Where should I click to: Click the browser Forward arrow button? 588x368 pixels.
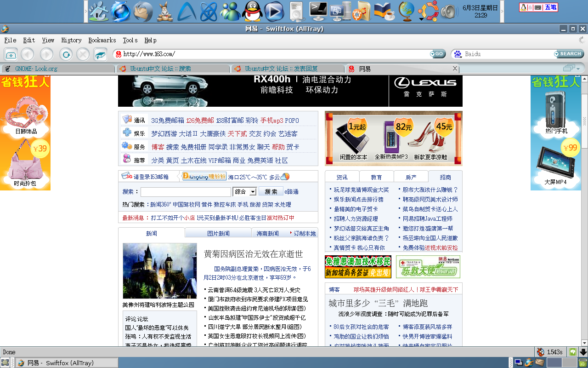click(x=47, y=54)
